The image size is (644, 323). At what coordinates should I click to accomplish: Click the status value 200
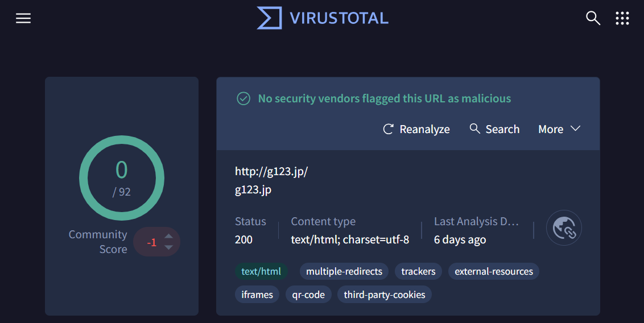(243, 239)
